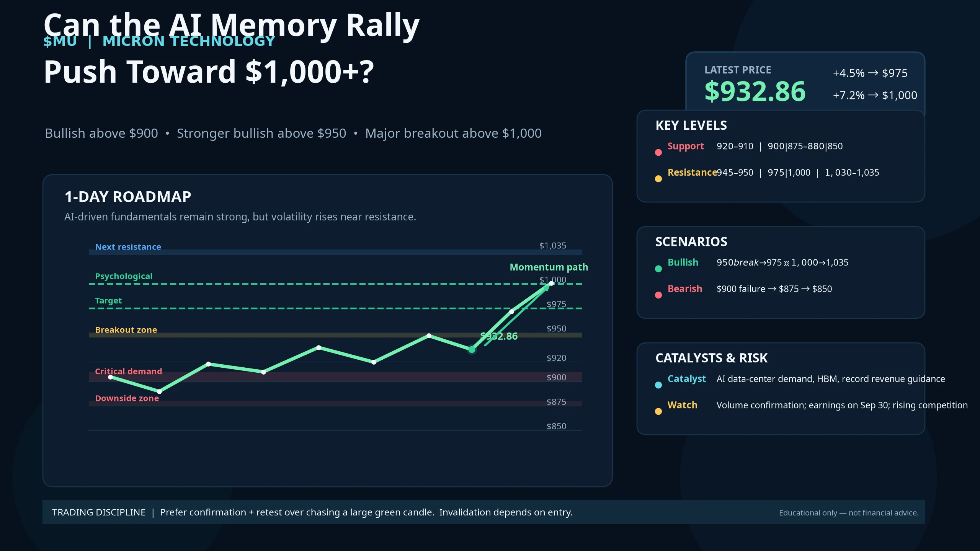Screen dimensions: 980x551
Task: Click the "Educational only — not financial advice." disclaimer
Action: pyautogui.click(x=849, y=513)
